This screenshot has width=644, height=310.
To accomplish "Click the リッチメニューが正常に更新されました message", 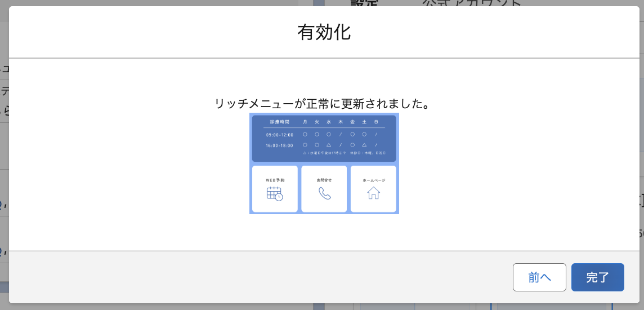I will [x=323, y=104].
